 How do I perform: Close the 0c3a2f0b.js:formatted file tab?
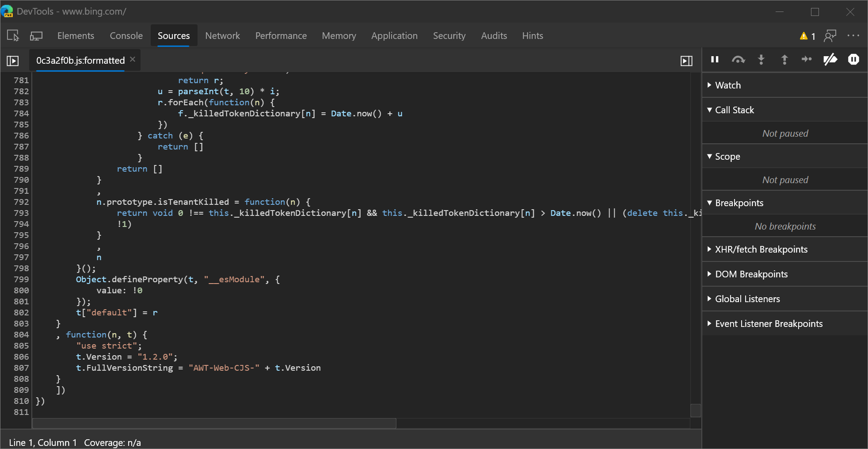click(x=133, y=59)
